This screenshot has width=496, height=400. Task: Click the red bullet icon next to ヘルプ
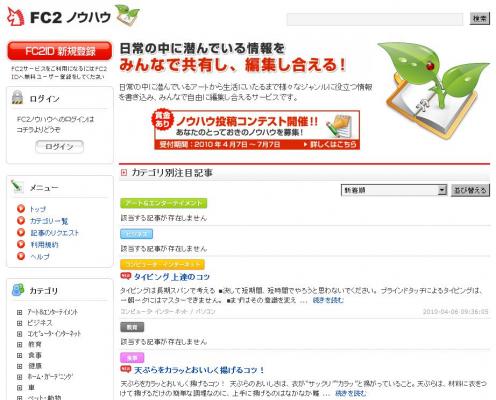click(x=21, y=256)
